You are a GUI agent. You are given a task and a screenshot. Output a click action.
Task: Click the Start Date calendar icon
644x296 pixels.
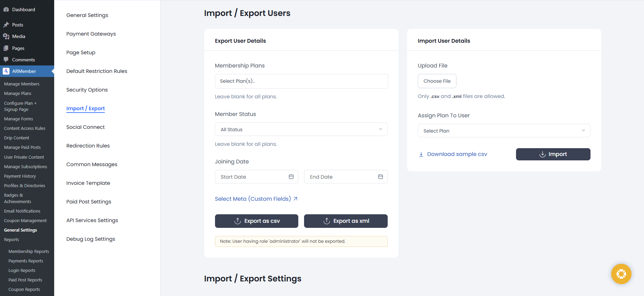tap(291, 177)
